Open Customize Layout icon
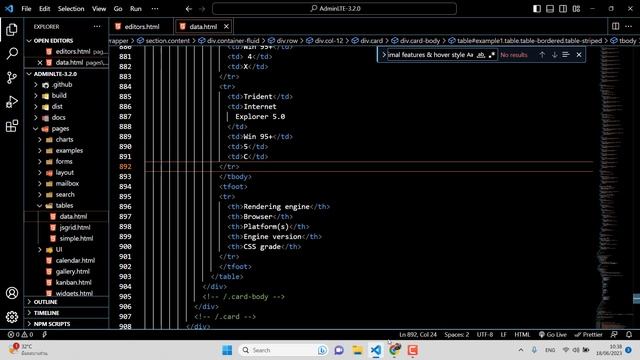 tap(576, 9)
